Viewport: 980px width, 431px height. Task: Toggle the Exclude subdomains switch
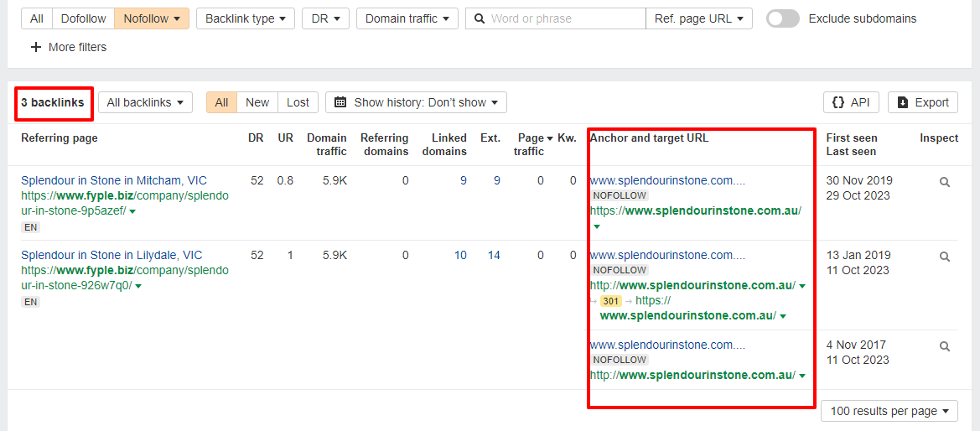[783, 18]
